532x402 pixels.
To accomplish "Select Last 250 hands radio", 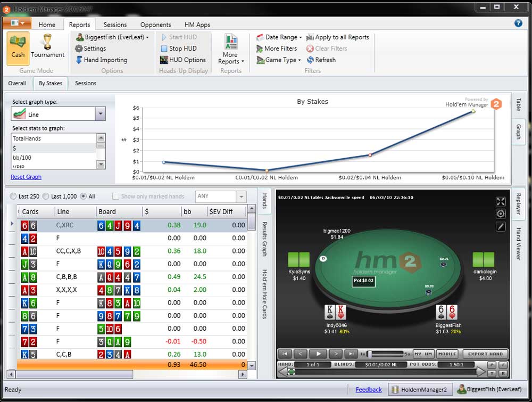I will tap(13, 196).
